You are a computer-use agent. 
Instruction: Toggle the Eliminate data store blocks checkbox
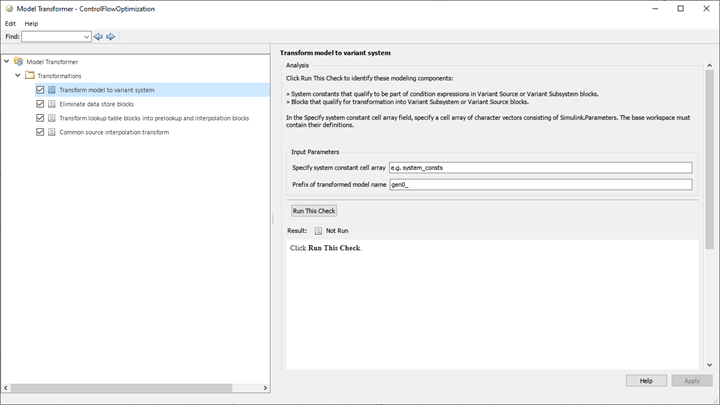[x=40, y=104]
